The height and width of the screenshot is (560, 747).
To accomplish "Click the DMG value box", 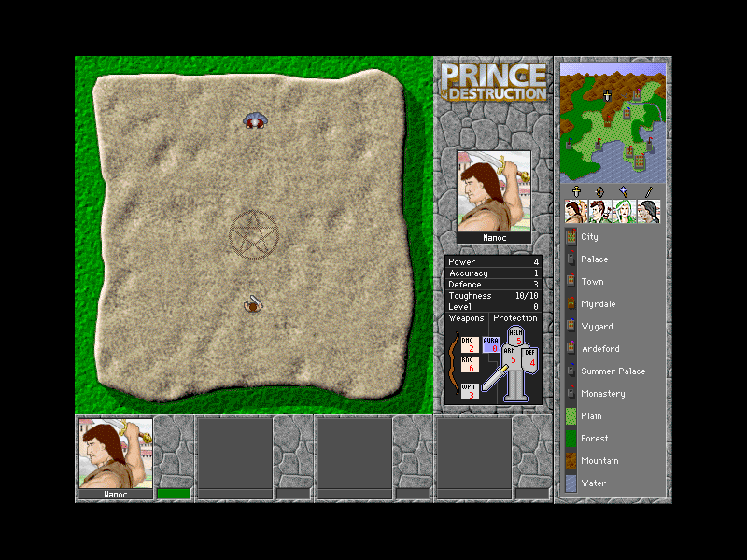I will tap(470, 344).
